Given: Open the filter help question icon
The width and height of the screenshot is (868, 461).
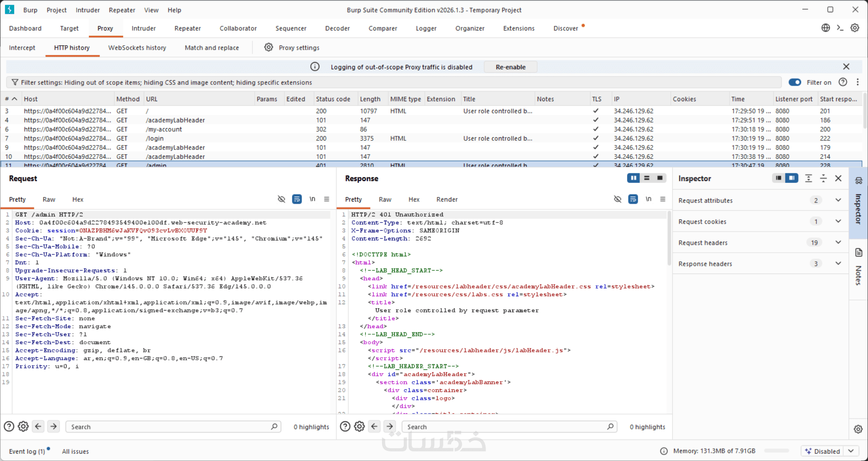Looking at the screenshot, I should [843, 82].
